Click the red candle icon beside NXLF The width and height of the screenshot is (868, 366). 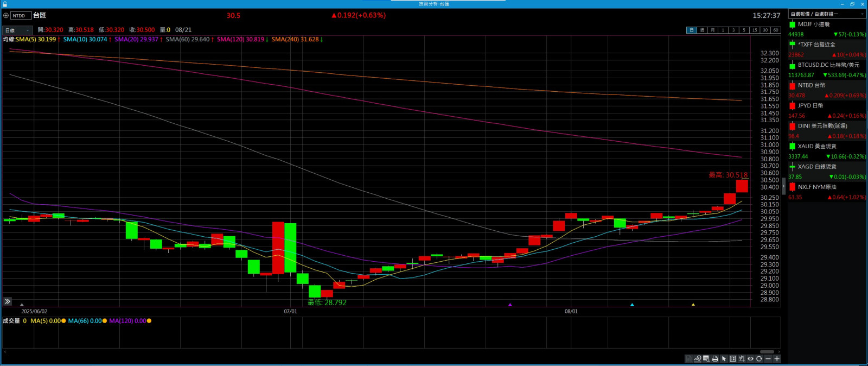tap(792, 187)
